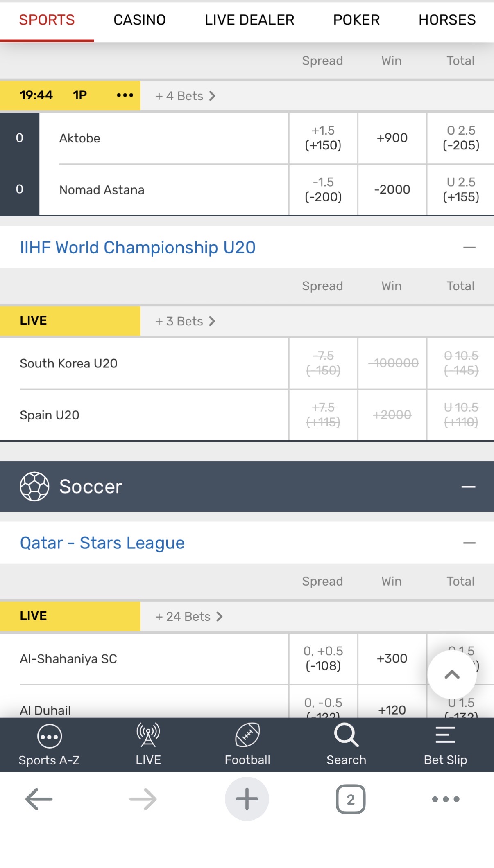
Task: Switch to the CASINO tab
Action: tap(139, 20)
